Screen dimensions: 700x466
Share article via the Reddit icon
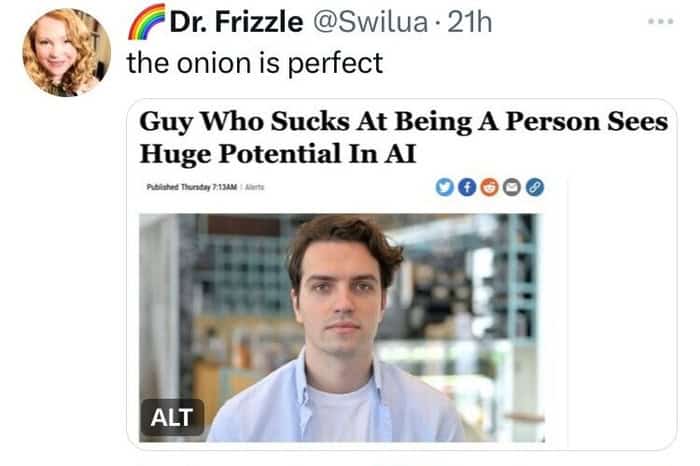(489, 187)
